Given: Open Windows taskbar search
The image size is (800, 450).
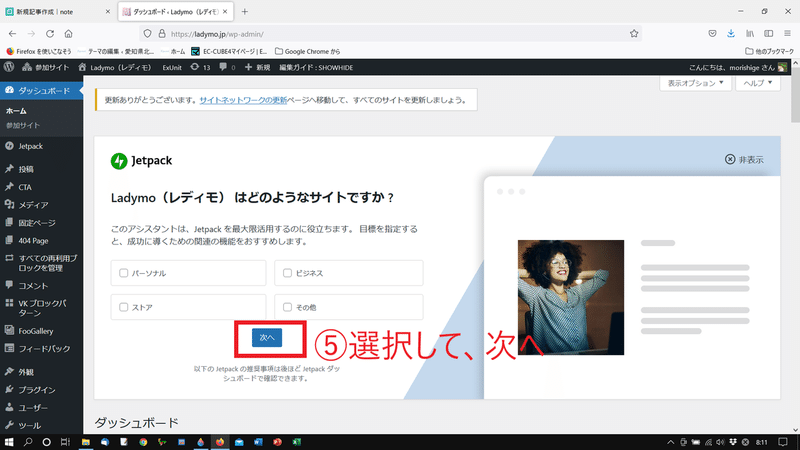Looking at the screenshot, I should click(28, 442).
